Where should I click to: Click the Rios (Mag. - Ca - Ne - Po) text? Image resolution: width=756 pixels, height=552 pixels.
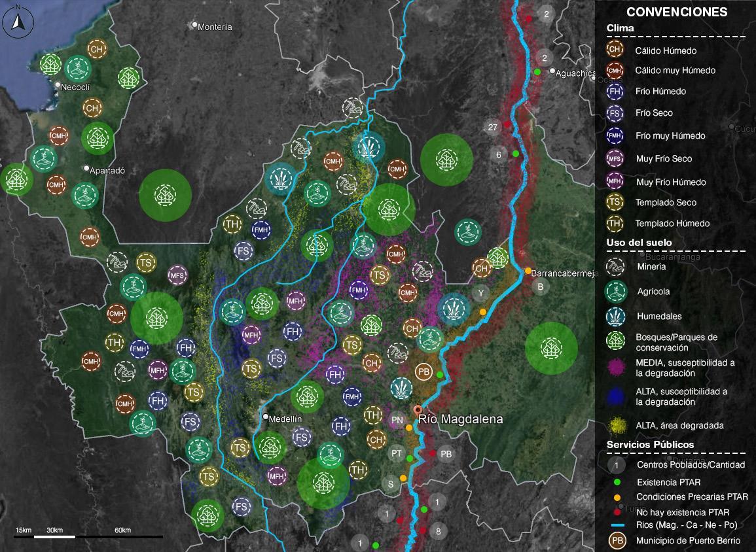tap(687, 525)
